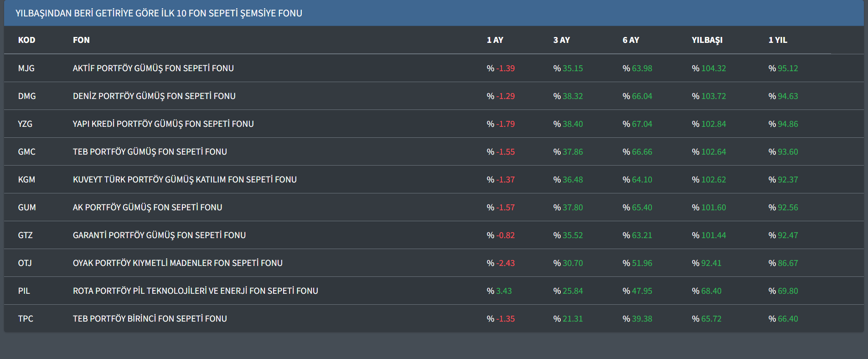
Task: Open DENİZ PORTFÖY GÜMÜŞ FON SEPETİ FONU
Action: tap(154, 96)
